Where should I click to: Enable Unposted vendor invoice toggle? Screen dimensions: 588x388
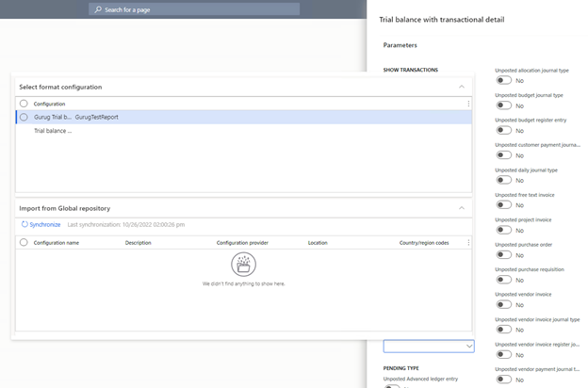504,304
